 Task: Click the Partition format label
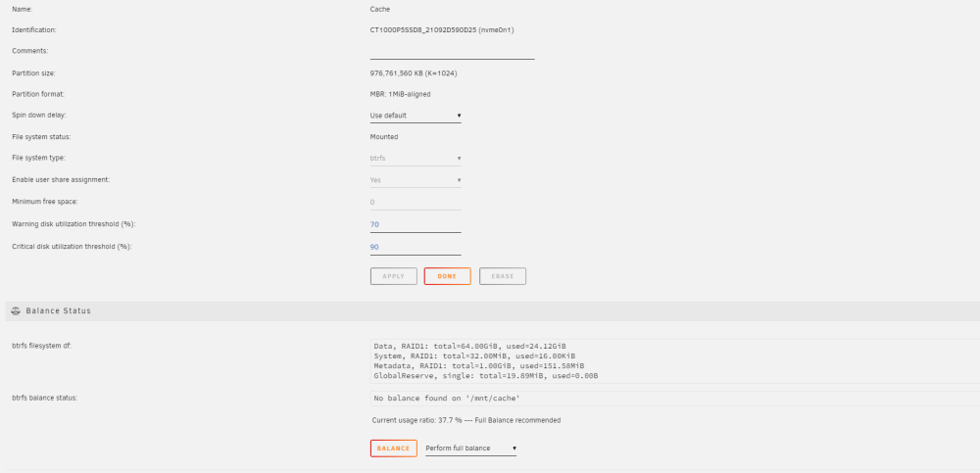[x=38, y=94]
